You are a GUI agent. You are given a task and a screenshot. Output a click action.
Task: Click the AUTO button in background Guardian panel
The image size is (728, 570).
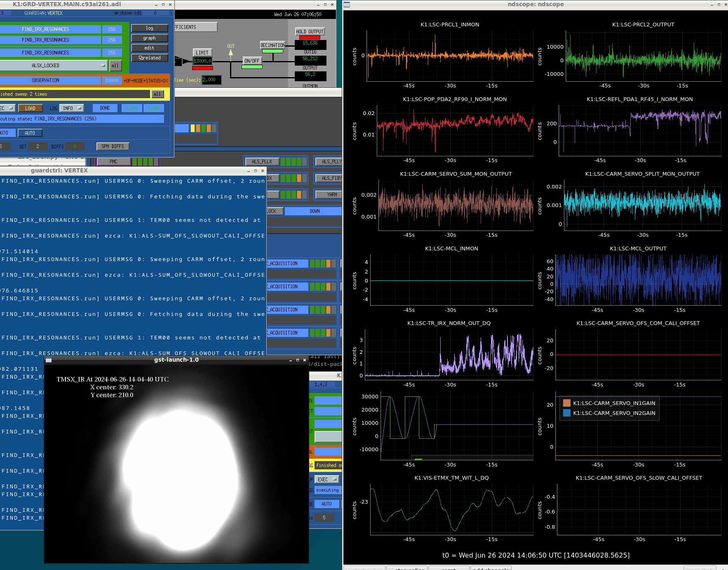pos(327,504)
